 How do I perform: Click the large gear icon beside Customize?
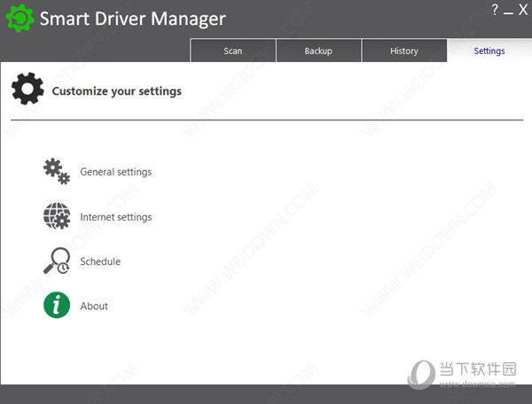(27, 89)
